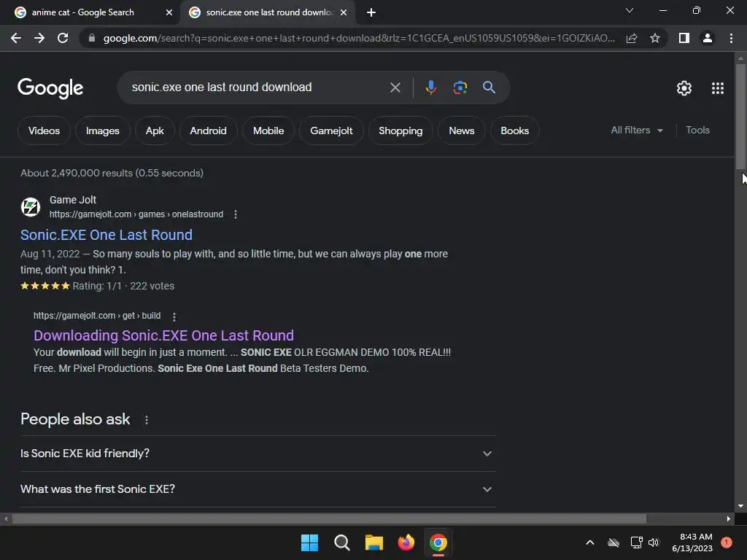Click the vertical page scrollbar thumb
This screenshot has height=560, width=747.
click(740, 116)
